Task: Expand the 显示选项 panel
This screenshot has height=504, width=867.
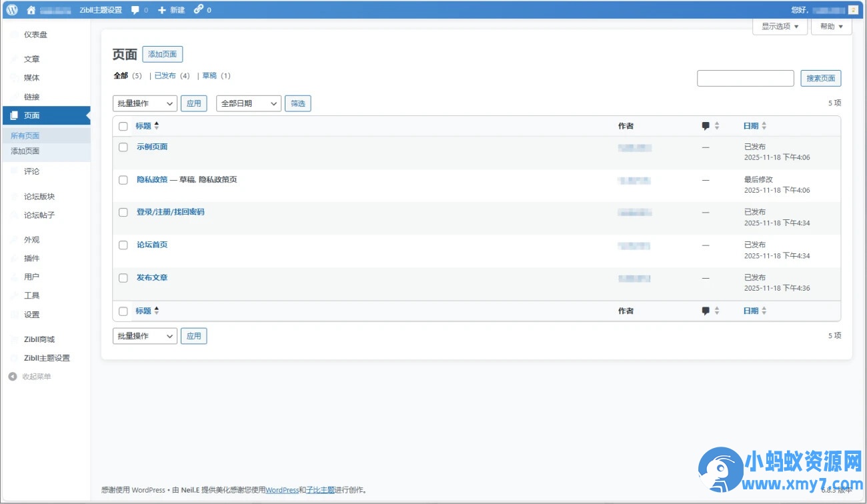Action: coord(780,27)
